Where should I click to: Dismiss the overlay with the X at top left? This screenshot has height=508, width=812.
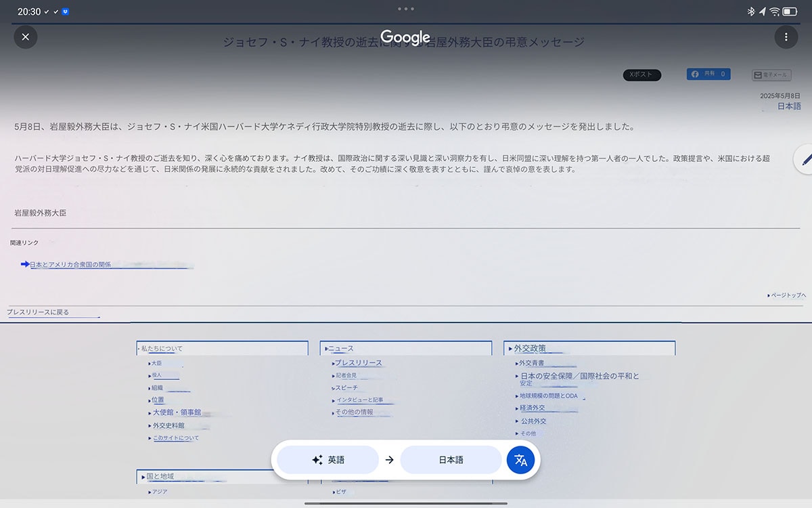[26, 37]
